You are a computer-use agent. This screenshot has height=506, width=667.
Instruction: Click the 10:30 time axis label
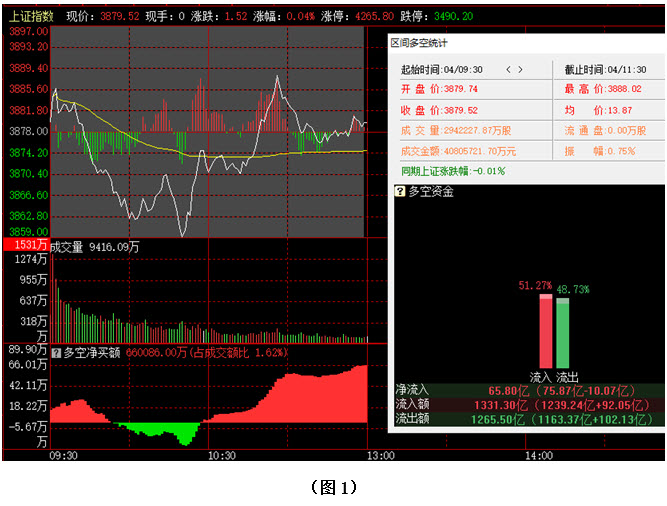(x=221, y=455)
